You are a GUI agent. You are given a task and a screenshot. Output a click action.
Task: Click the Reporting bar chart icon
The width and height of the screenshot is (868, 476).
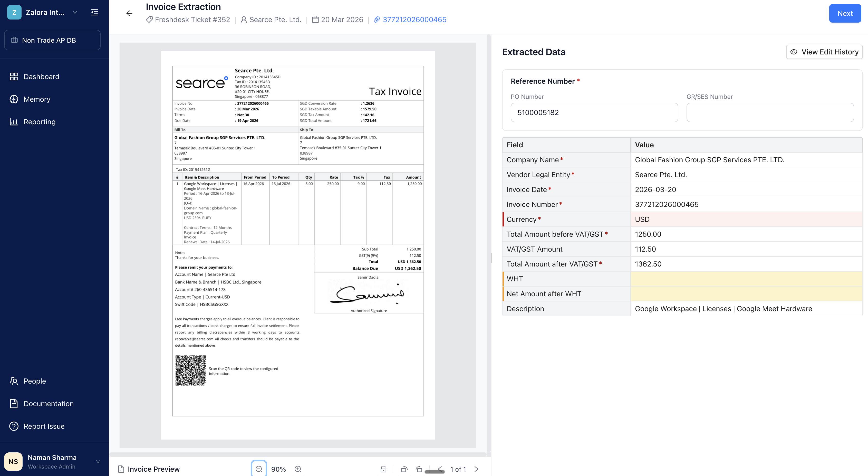pyautogui.click(x=14, y=122)
